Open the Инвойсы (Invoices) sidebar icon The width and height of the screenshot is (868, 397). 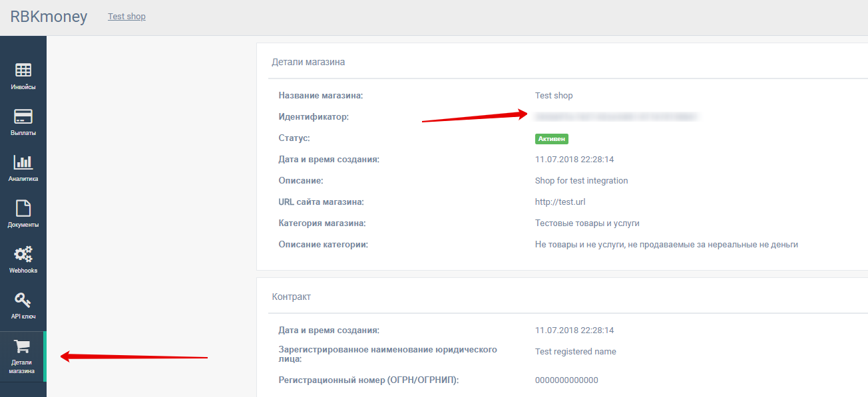(23, 70)
